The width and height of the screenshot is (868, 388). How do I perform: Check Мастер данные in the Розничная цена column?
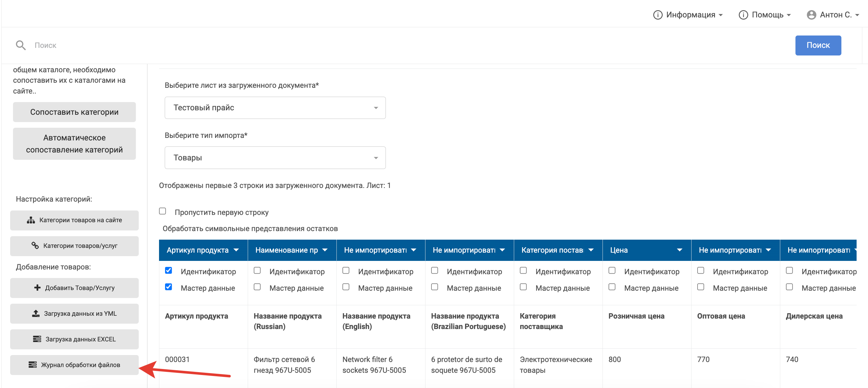(612, 287)
